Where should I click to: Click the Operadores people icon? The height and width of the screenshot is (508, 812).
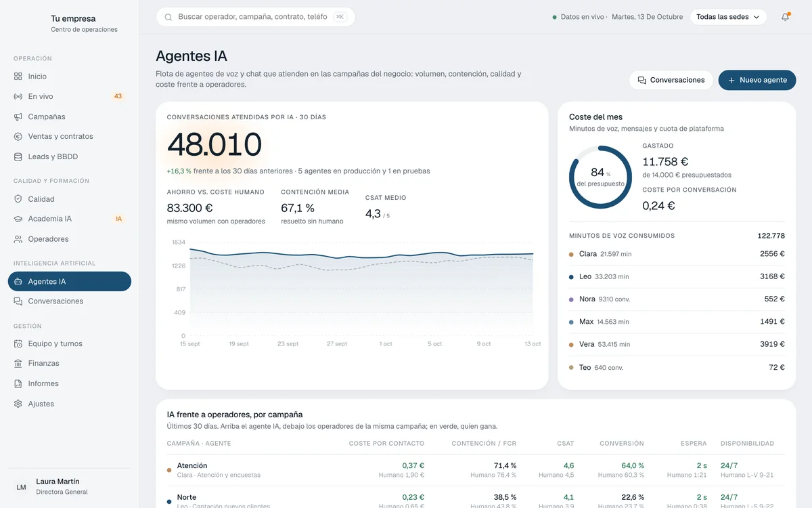tap(18, 239)
